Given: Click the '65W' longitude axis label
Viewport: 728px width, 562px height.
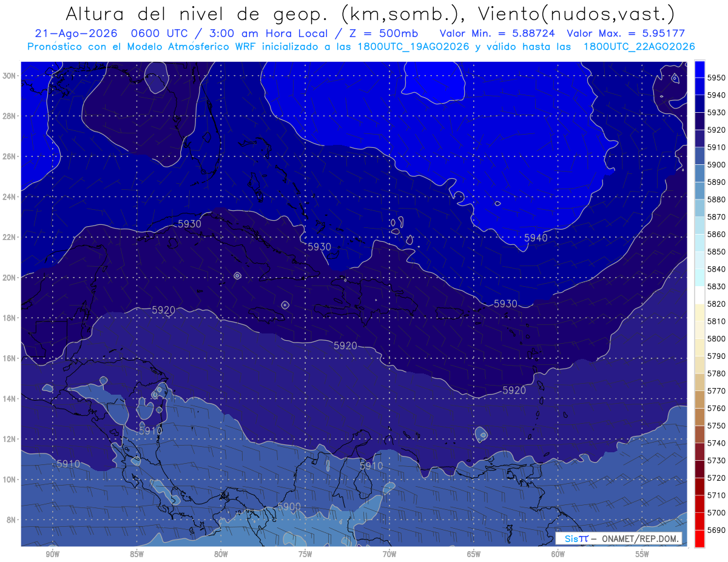Looking at the screenshot, I should click(474, 555).
